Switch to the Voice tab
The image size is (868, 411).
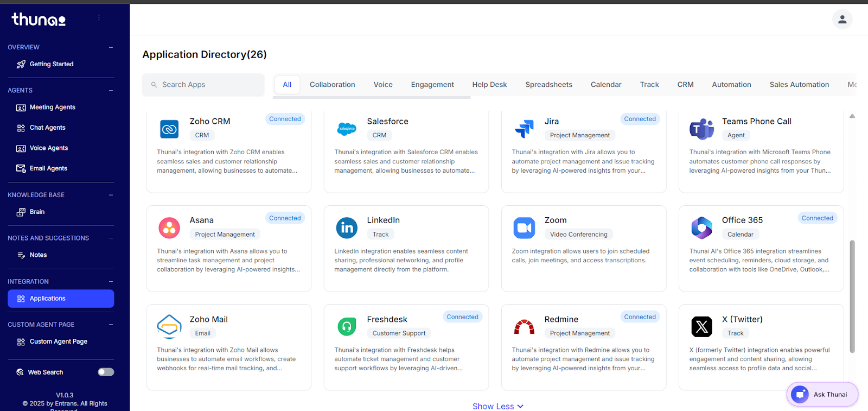click(x=383, y=85)
